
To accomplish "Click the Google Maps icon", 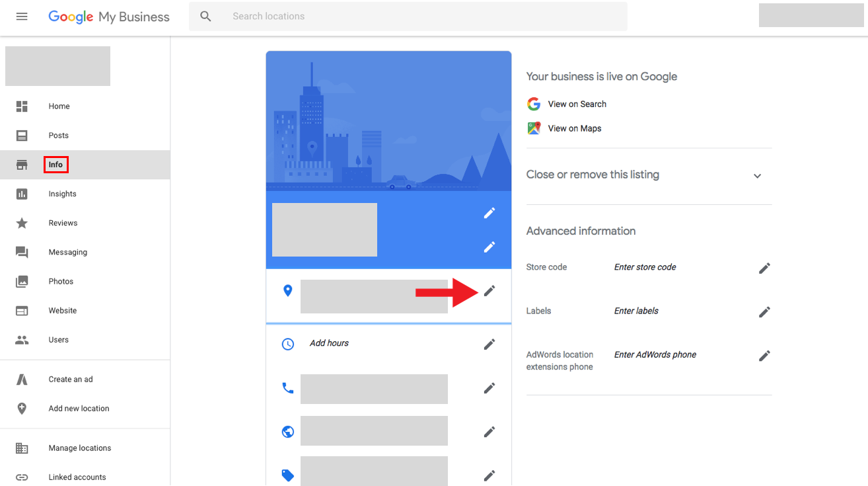I will point(534,128).
